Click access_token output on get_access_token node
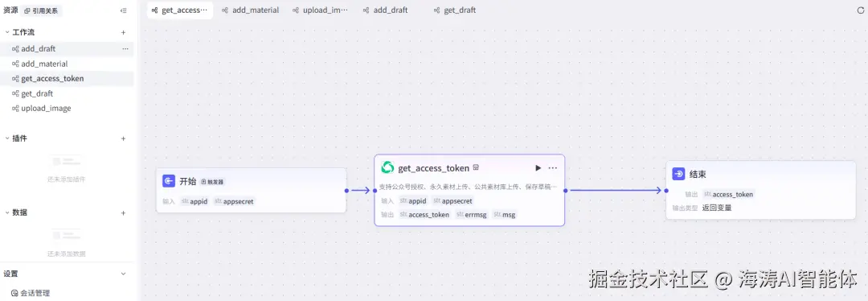The width and height of the screenshot is (868, 301). point(425,215)
